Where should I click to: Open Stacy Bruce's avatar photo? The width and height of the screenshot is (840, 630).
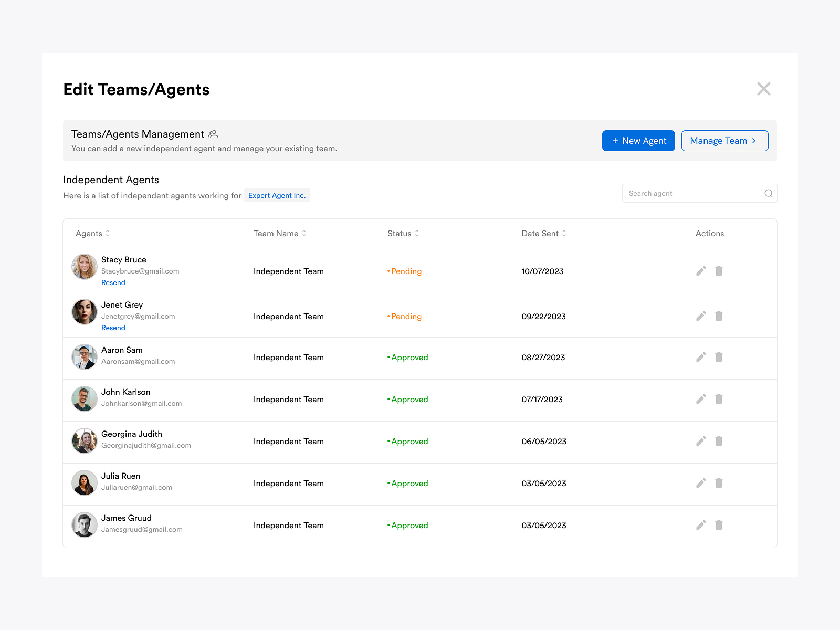click(x=85, y=267)
